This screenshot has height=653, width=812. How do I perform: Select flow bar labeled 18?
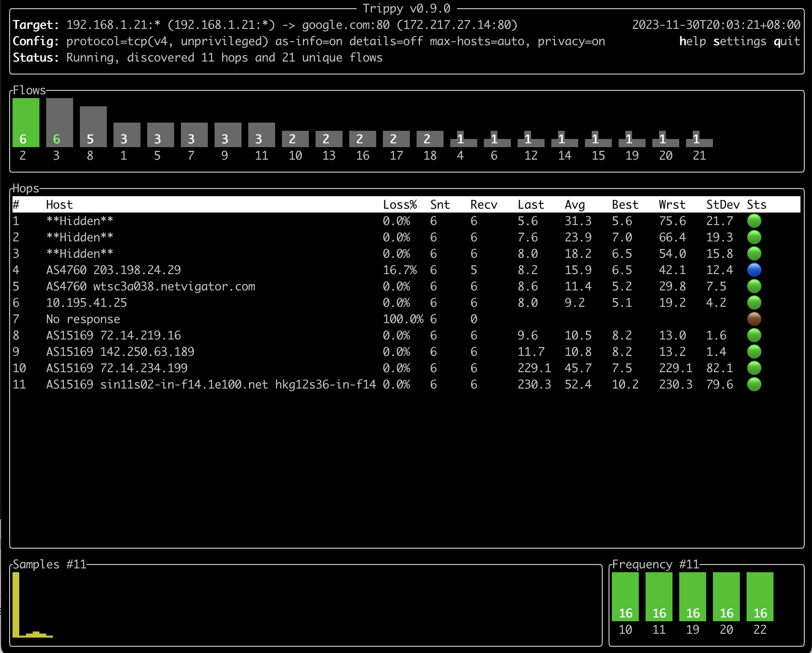pos(430,139)
